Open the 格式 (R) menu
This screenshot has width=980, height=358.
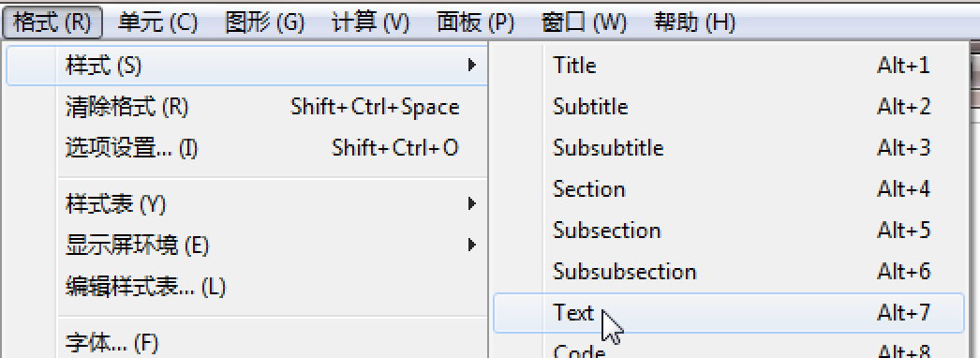click(x=52, y=23)
